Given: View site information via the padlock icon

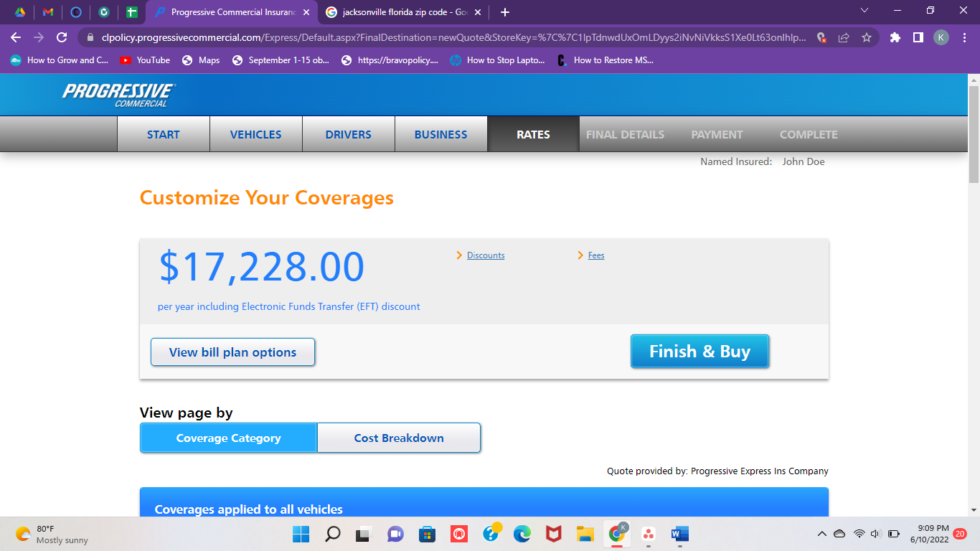Looking at the screenshot, I should coord(90,37).
